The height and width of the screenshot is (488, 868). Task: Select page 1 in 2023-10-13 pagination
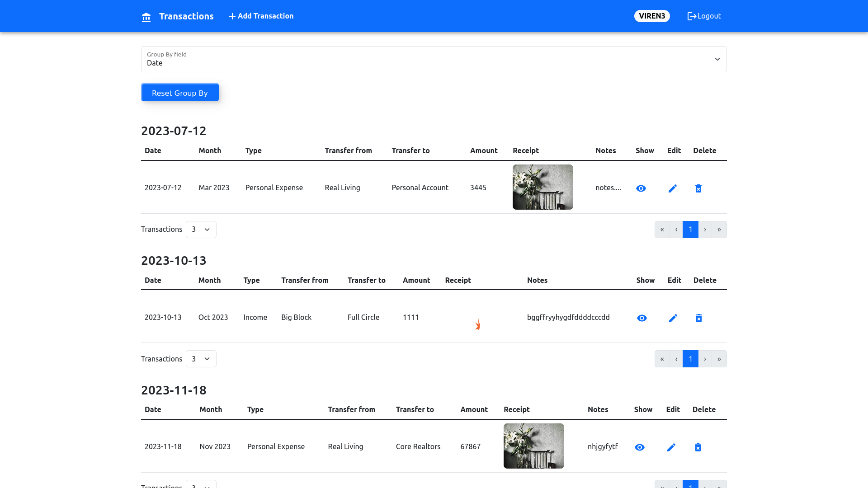click(x=690, y=359)
